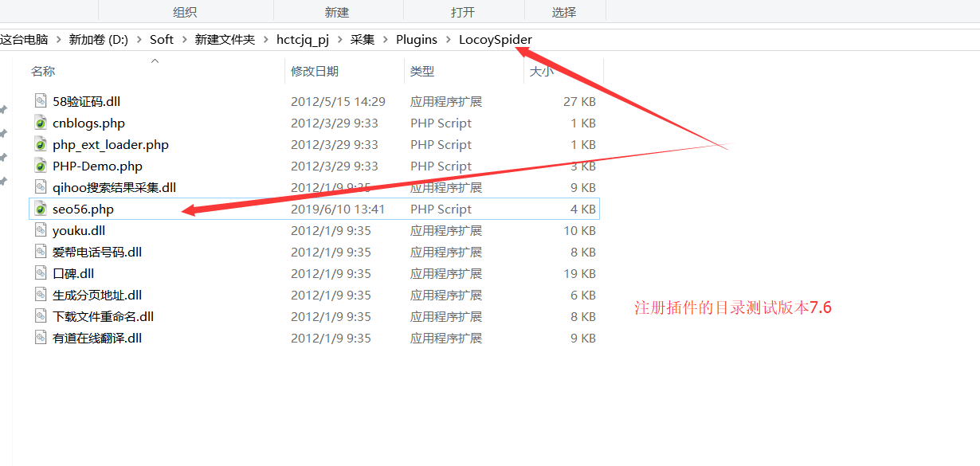The width and height of the screenshot is (980, 466).
Task: Click the 爱帮电话号码.dll file icon
Action: [x=41, y=252]
